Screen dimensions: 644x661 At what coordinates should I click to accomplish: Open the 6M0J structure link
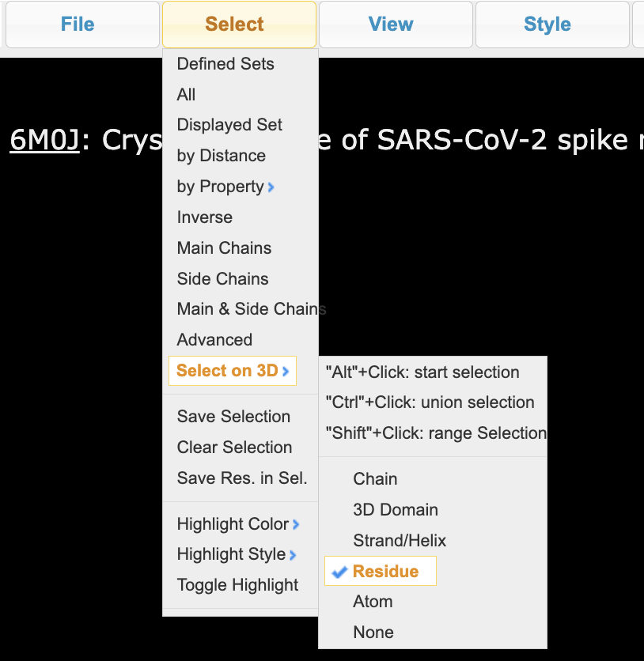44,140
